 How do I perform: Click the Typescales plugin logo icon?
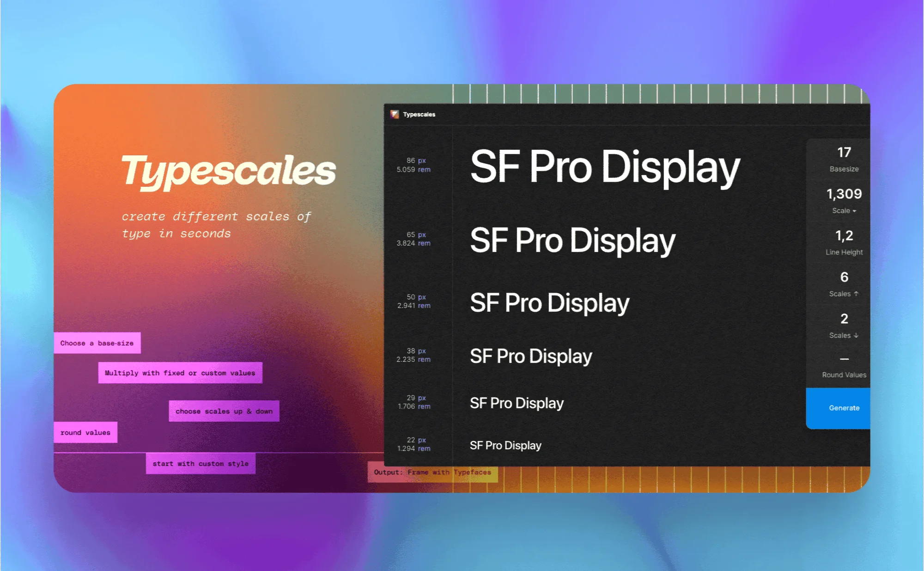[x=395, y=114]
